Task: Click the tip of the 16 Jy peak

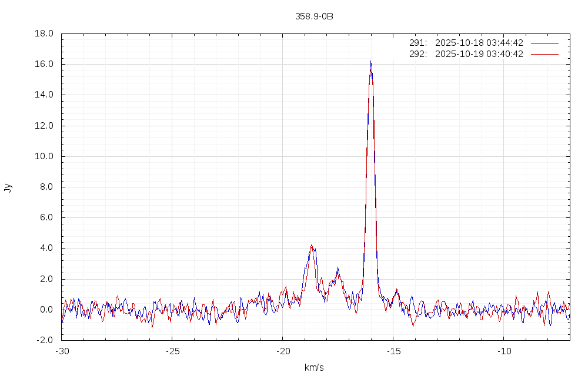Action: [x=370, y=61]
